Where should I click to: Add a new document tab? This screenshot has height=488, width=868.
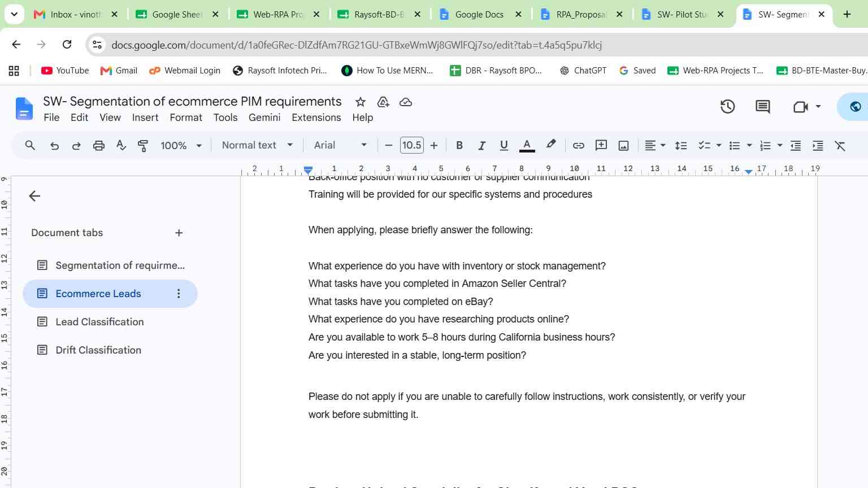[179, 233]
